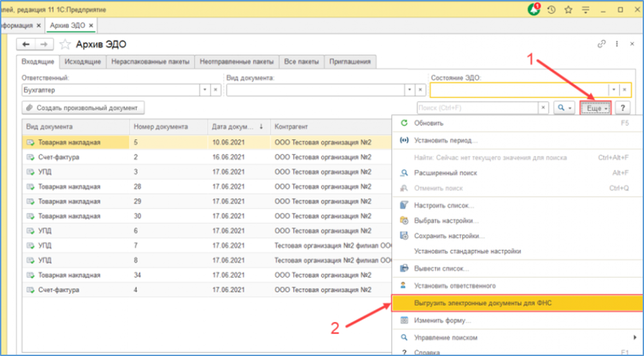644x356 pixels.
Task: Select the Счет-фактура row number 2
Action: click(x=204, y=157)
